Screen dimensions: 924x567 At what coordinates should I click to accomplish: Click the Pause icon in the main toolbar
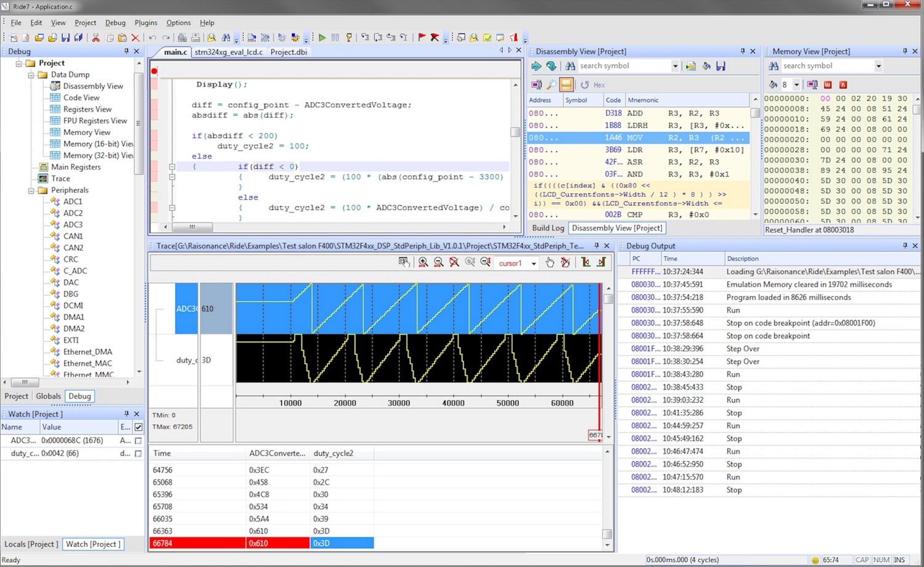point(335,38)
